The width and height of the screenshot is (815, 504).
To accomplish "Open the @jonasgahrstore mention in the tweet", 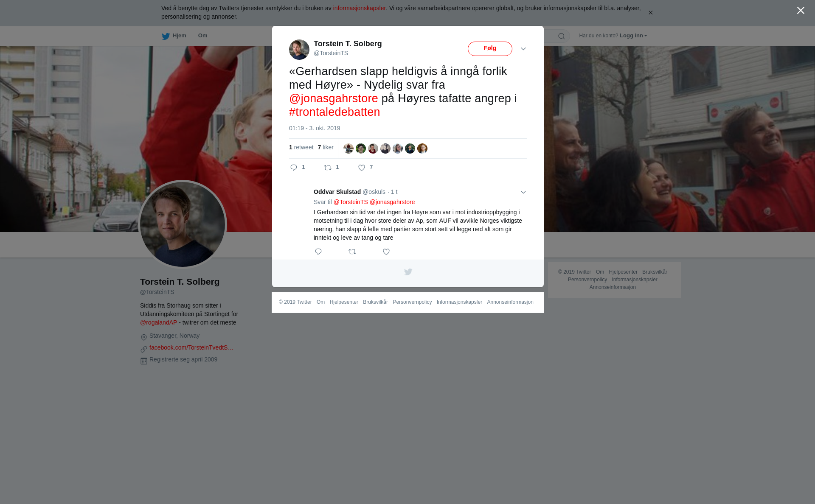I will pyautogui.click(x=333, y=98).
